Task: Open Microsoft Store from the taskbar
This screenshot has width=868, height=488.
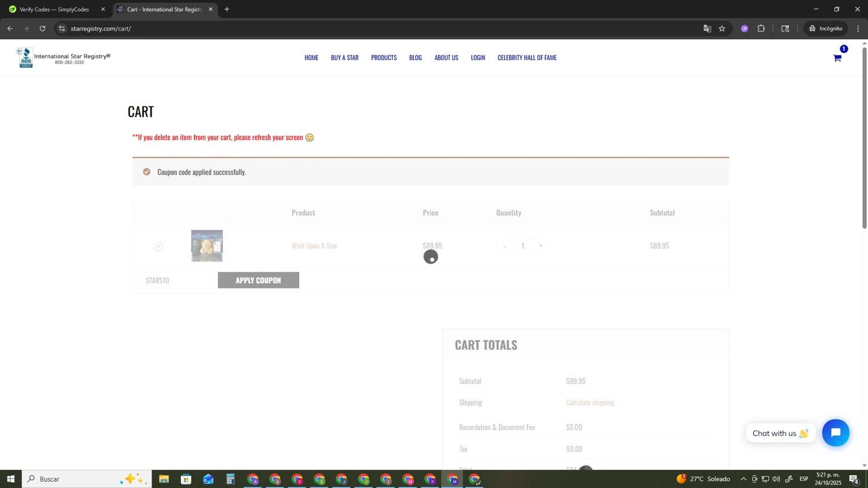Action: click(186, 479)
